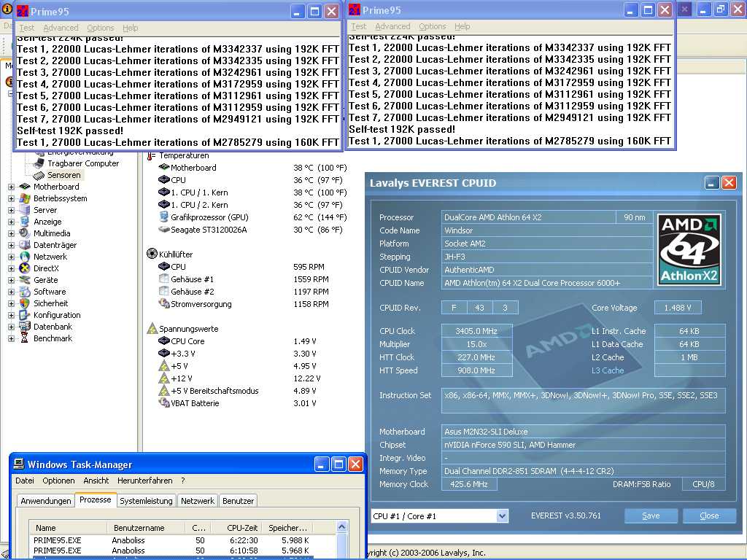Select the Tragbarer Computer tree item
Screen dimensions: 747x560
pyautogui.click(x=83, y=163)
